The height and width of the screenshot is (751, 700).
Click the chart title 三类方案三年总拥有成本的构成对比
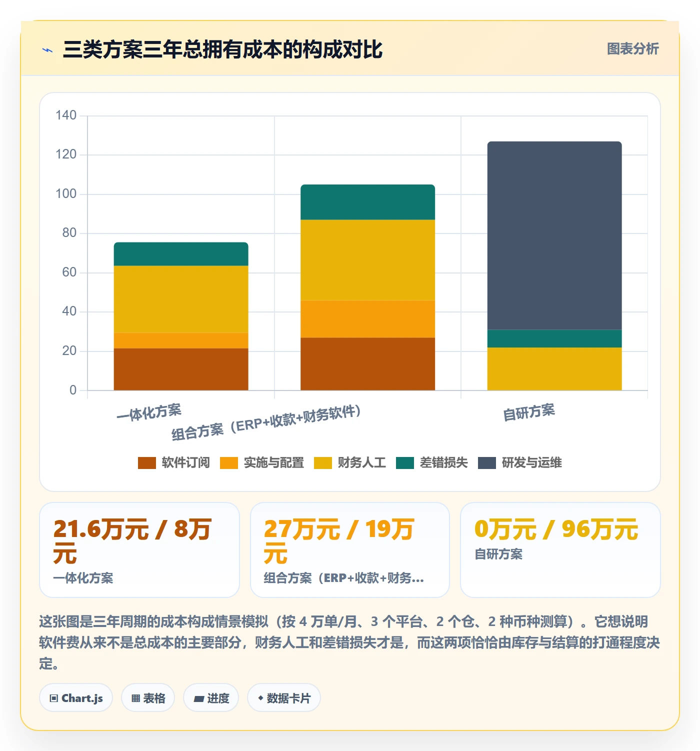click(222, 49)
